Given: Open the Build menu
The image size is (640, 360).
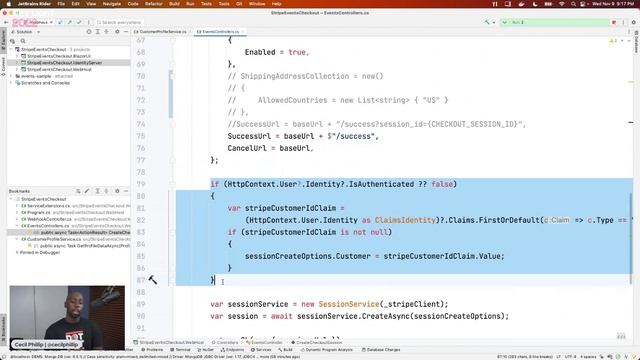Looking at the screenshot, I should 174,4.
